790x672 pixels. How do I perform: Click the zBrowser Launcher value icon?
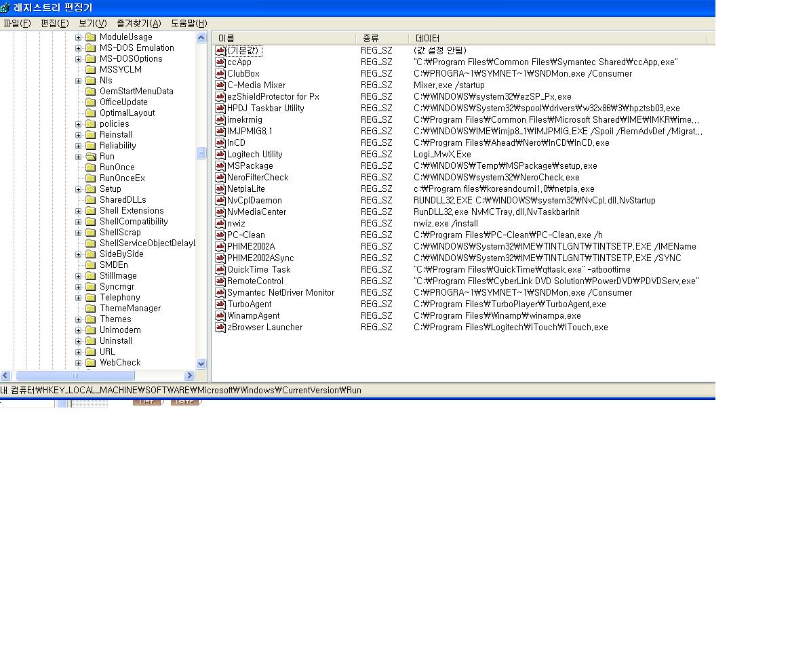(220, 328)
